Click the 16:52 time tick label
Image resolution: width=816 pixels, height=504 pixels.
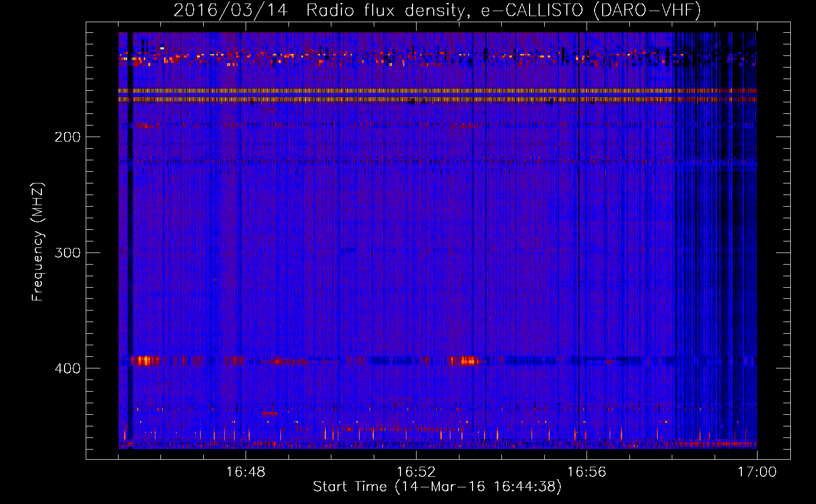click(416, 472)
